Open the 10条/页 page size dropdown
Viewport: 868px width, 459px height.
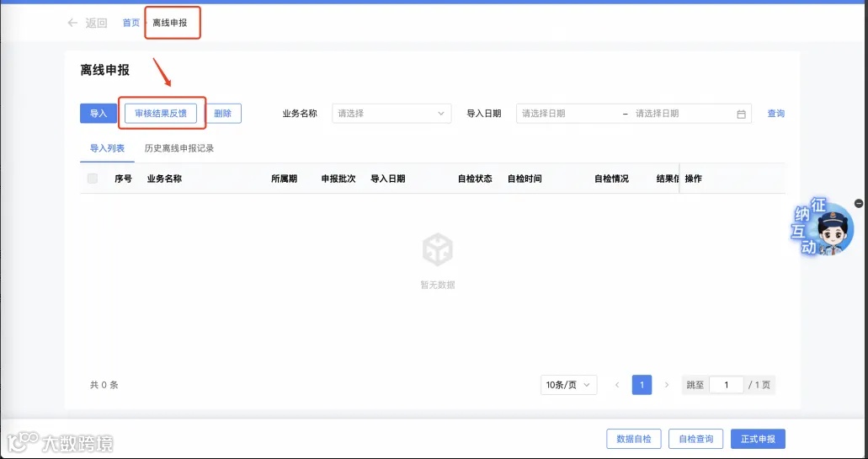click(x=568, y=385)
